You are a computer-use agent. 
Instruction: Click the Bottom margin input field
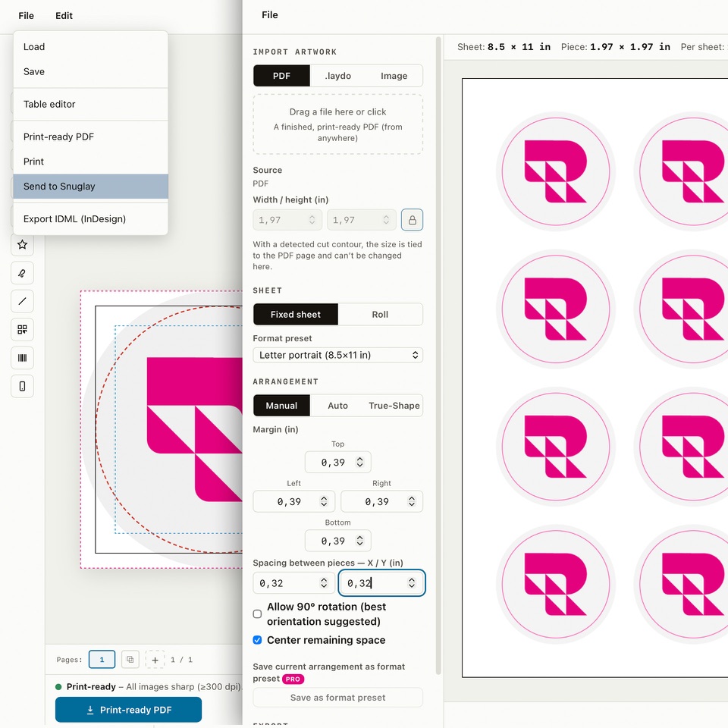(337, 541)
